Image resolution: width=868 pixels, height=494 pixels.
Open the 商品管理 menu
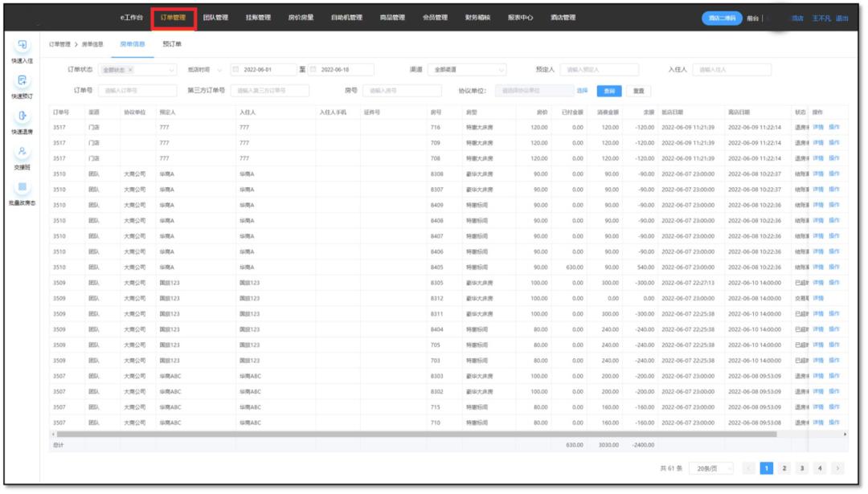(x=392, y=18)
